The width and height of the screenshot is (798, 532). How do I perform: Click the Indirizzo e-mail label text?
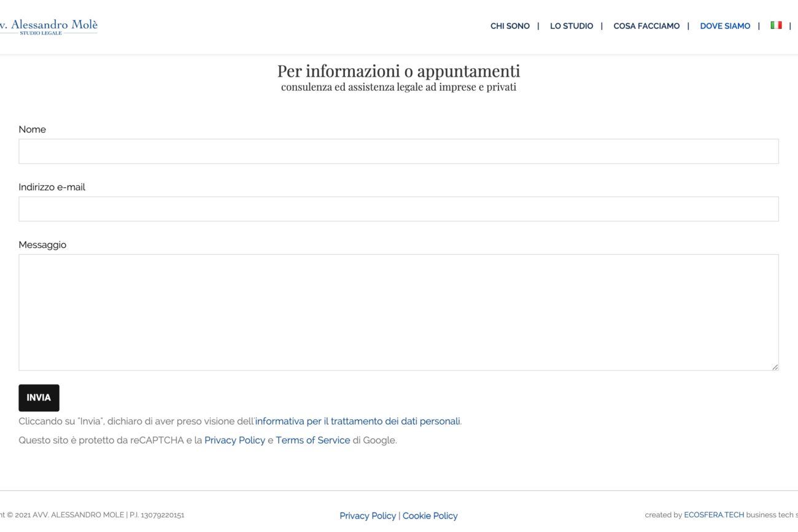tap(52, 187)
